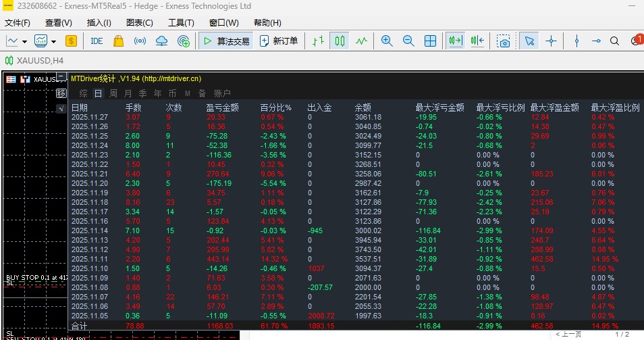This screenshot has width=644, height=340.
Task: Switch to the 月 monthly tab
Action: (128, 93)
